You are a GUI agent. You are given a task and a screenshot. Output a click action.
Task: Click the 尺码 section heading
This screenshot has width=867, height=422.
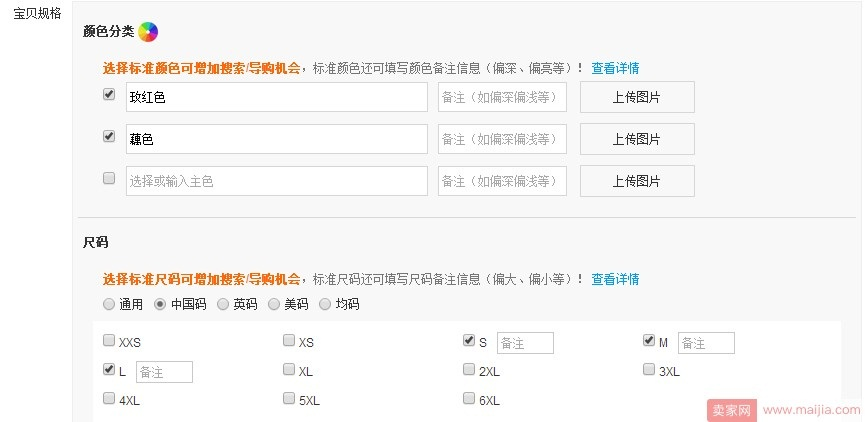95,242
